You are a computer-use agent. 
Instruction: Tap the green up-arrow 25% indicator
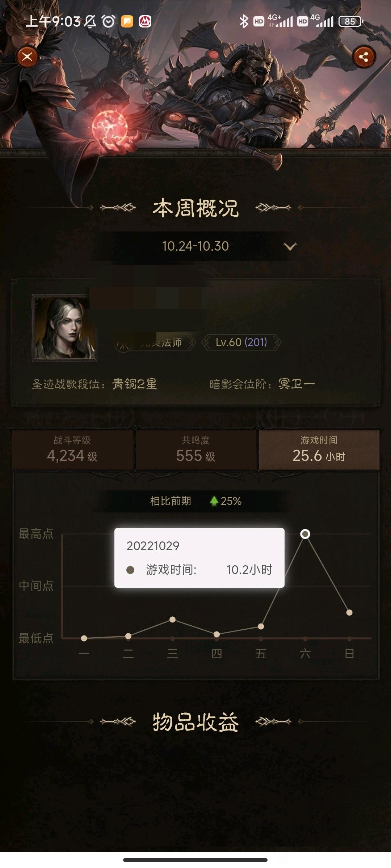tap(226, 501)
